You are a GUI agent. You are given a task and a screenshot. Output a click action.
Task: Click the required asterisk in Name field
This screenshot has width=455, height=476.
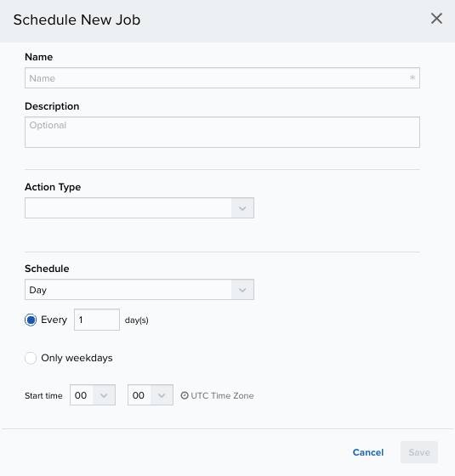(x=412, y=77)
